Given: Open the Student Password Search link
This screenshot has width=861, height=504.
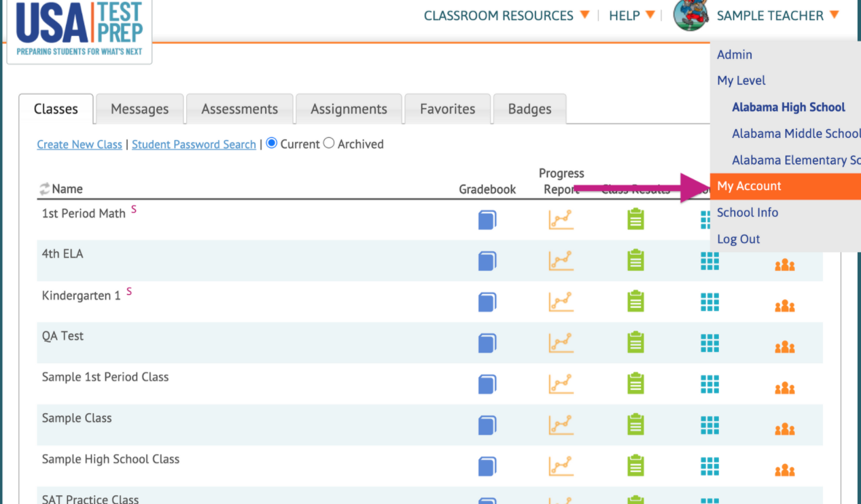Looking at the screenshot, I should 194,144.
